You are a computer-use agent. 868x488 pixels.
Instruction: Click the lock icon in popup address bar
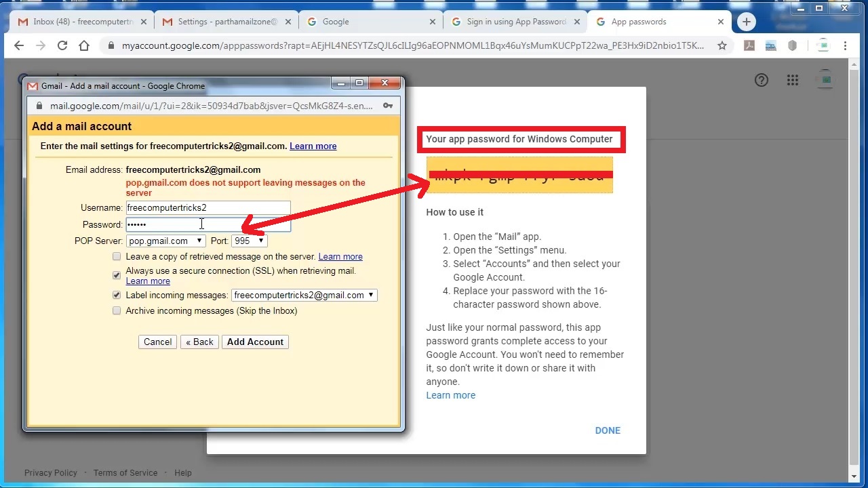pyautogui.click(x=39, y=106)
